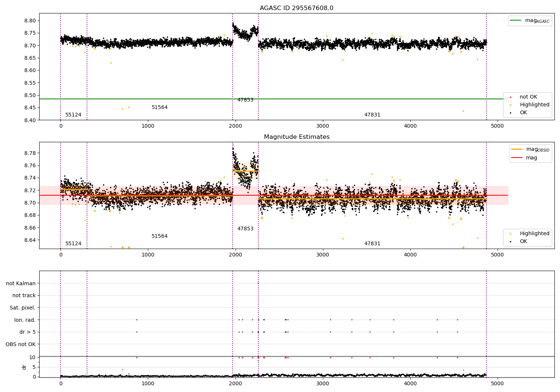
Task: Click the 5 tick on the dr axis
Action: (x=34, y=367)
